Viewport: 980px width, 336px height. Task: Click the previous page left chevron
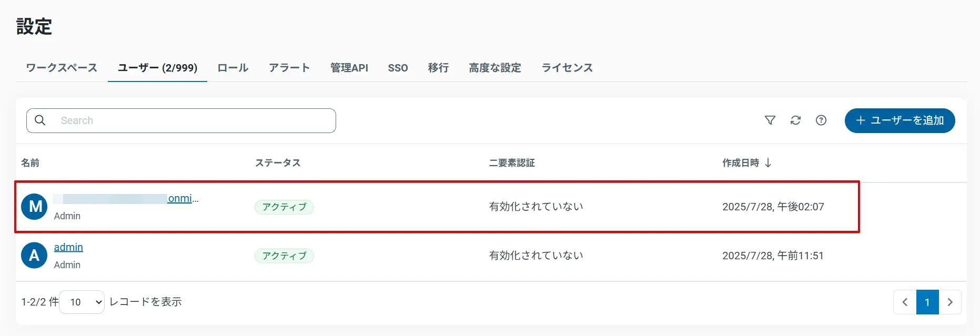pos(904,302)
